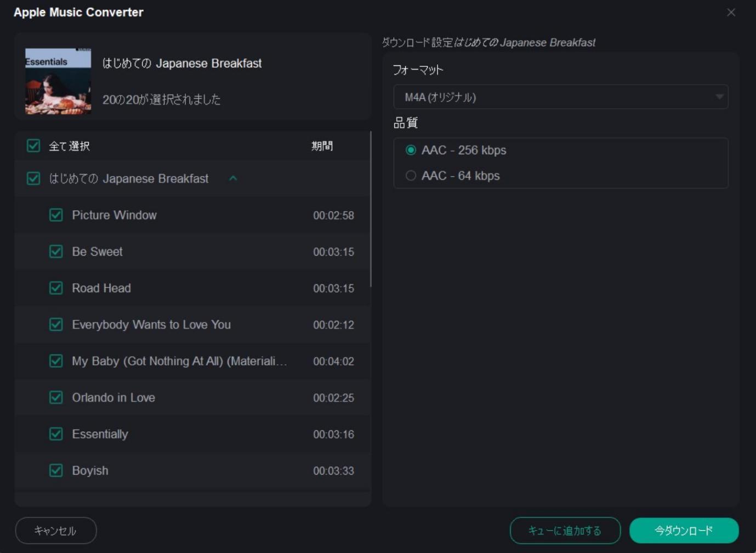The height and width of the screenshot is (553, 756).
Task: Close the Apple Music Converter dialog
Action: (731, 12)
